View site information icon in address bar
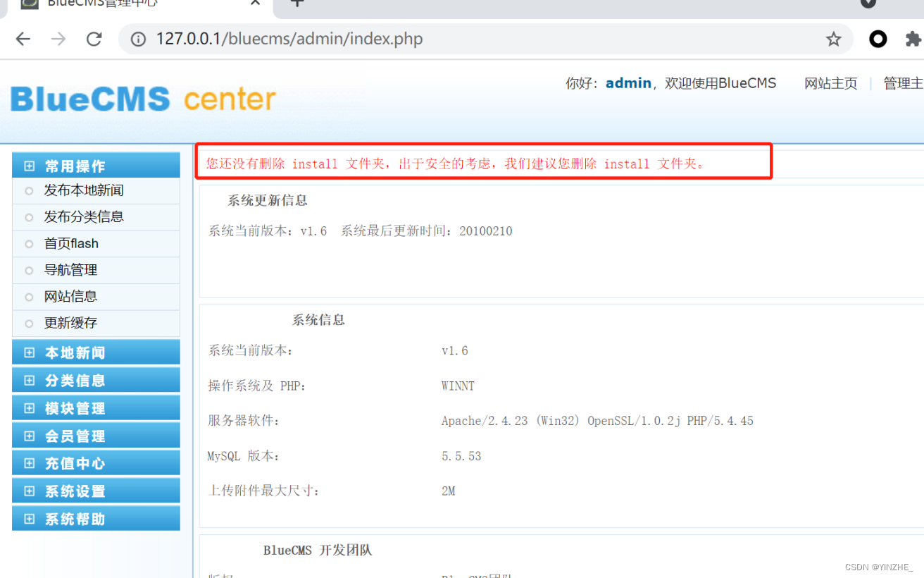The width and height of the screenshot is (924, 578). [x=139, y=39]
